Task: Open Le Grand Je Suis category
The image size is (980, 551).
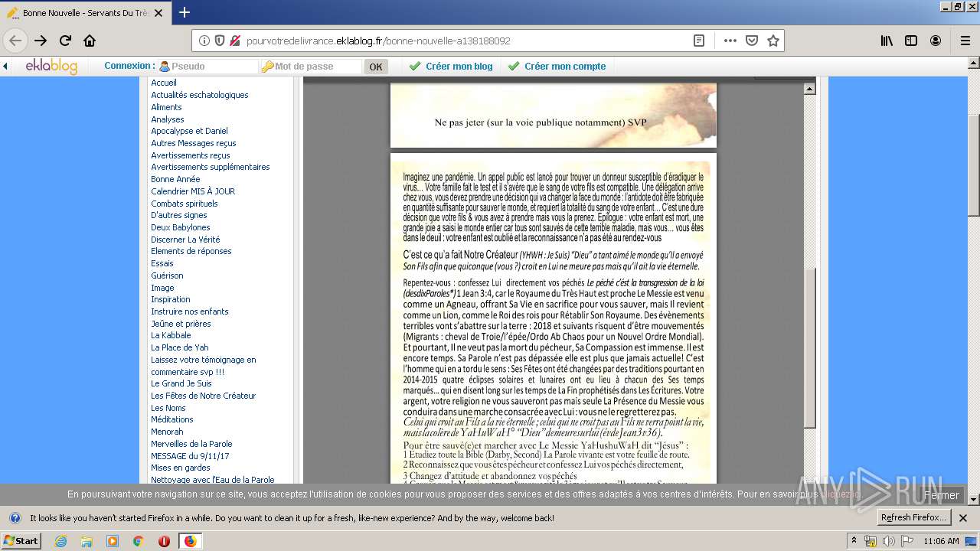Action: tap(181, 383)
